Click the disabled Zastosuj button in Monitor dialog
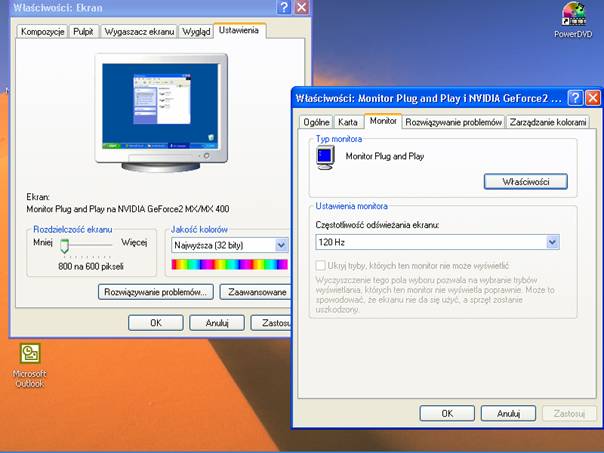 coord(569,413)
